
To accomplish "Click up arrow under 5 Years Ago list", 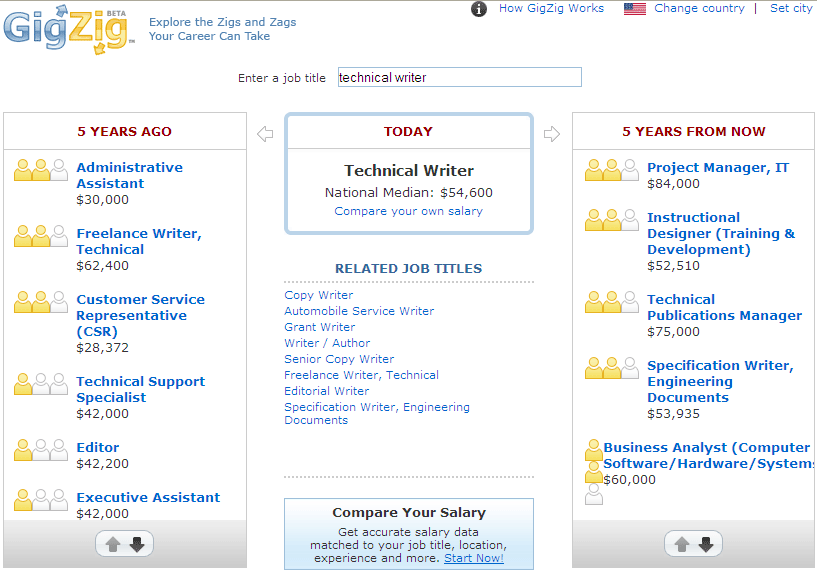I will 113,545.
